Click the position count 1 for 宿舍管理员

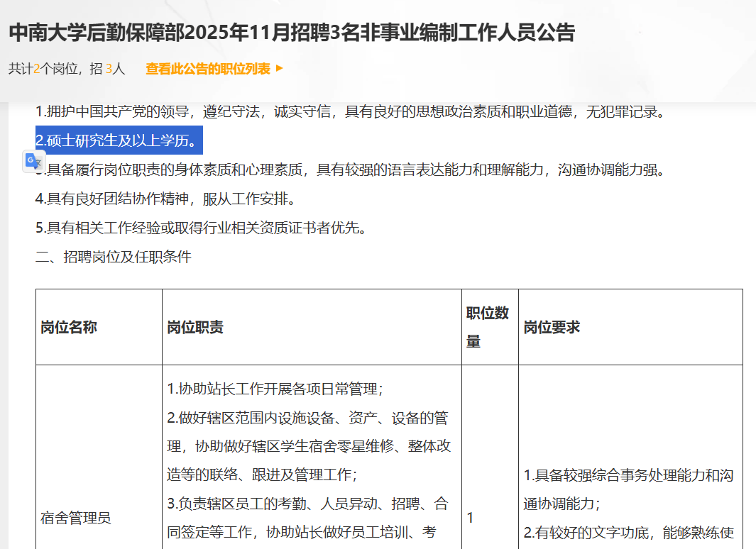point(470,518)
